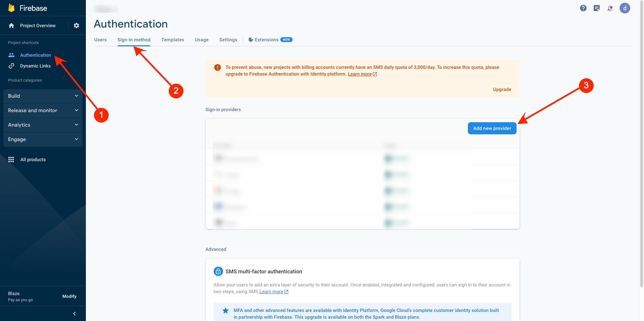The width and height of the screenshot is (644, 321).
Task: Switch to the Users tab
Action: point(100,40)
